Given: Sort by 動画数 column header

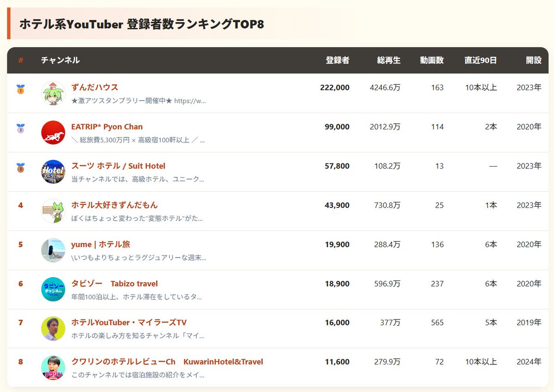Looking at the screenshot, I should point(432,60).
